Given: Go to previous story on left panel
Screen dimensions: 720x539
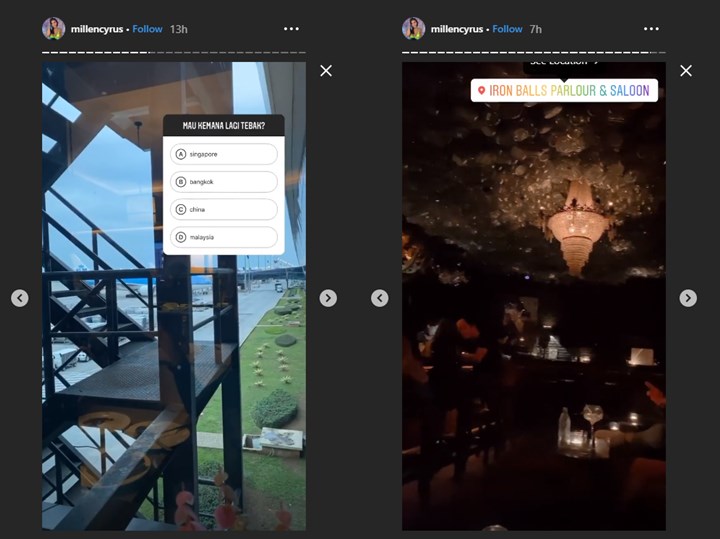Looking at the screenshot, I should tap(19, 298).
